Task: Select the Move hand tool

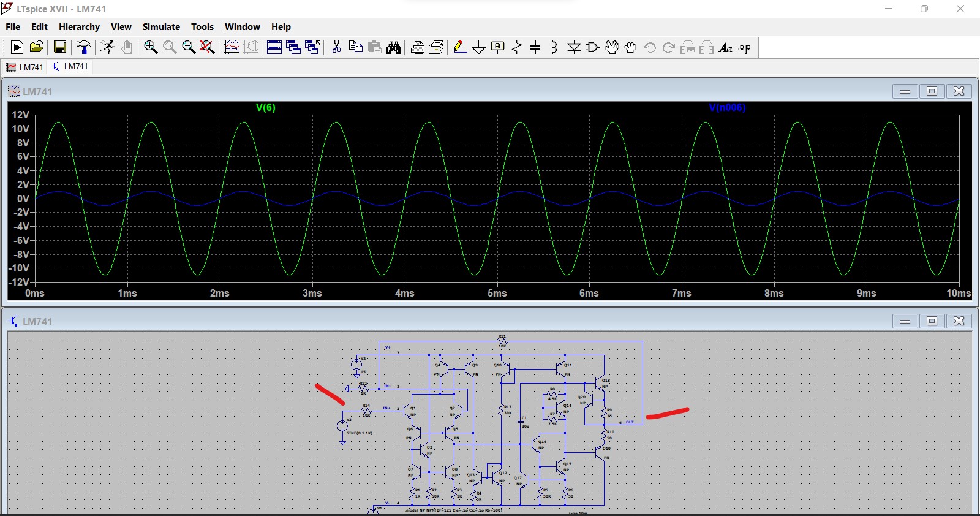Action: [x=611, y=47]
